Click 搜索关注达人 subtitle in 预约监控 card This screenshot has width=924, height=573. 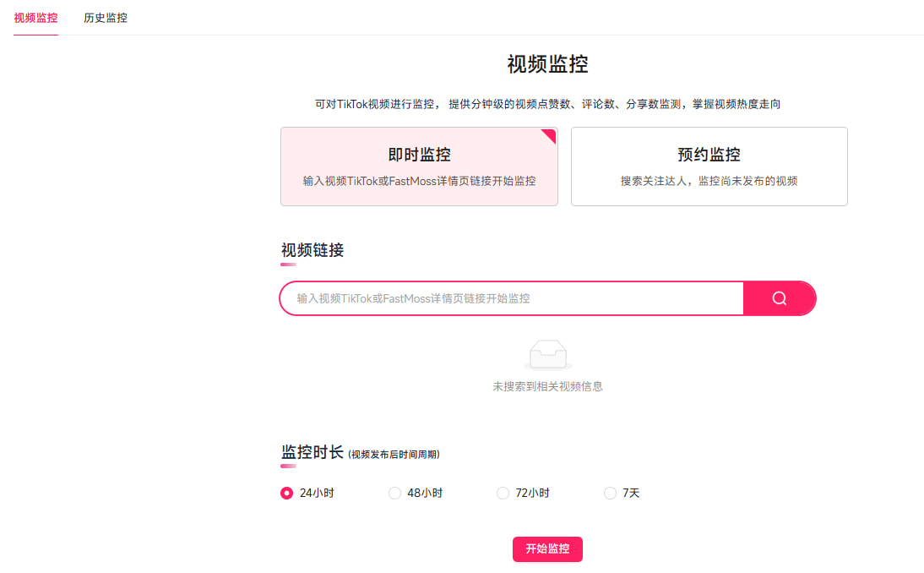[x=709, y=181]
